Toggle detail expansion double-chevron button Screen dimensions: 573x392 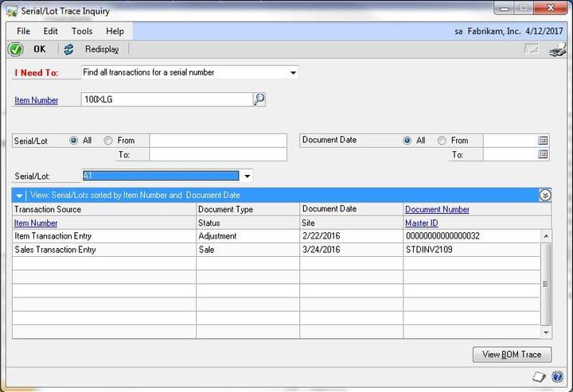coord(545,196)
